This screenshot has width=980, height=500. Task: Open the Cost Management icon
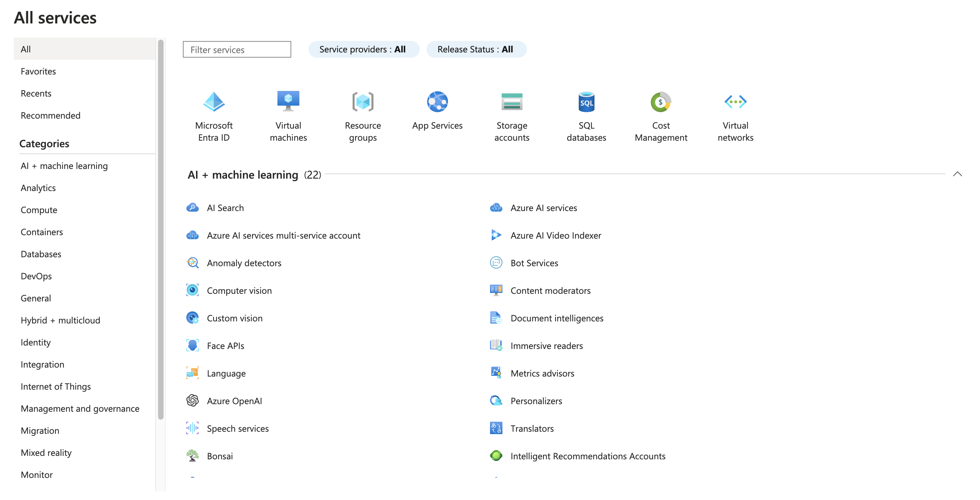point(661,101)
